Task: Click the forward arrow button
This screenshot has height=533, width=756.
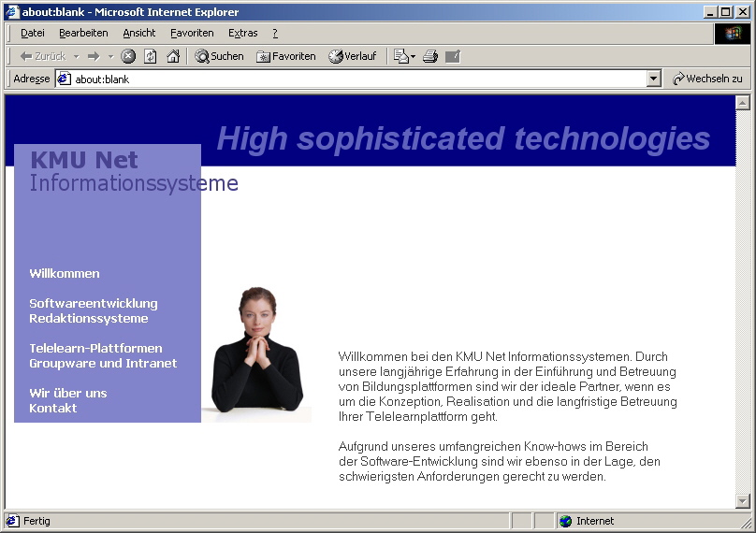Action: point(94,56)
